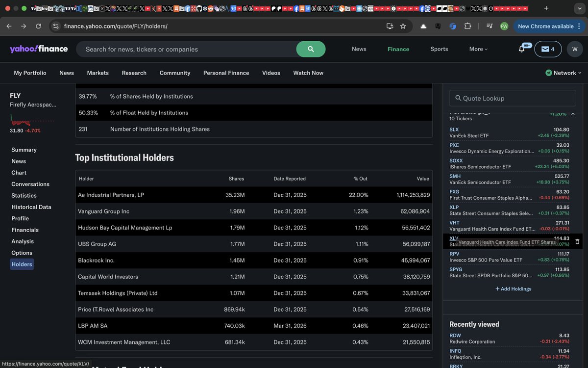Go back with browser back arrow
The image size is (588, 368).
9,26
